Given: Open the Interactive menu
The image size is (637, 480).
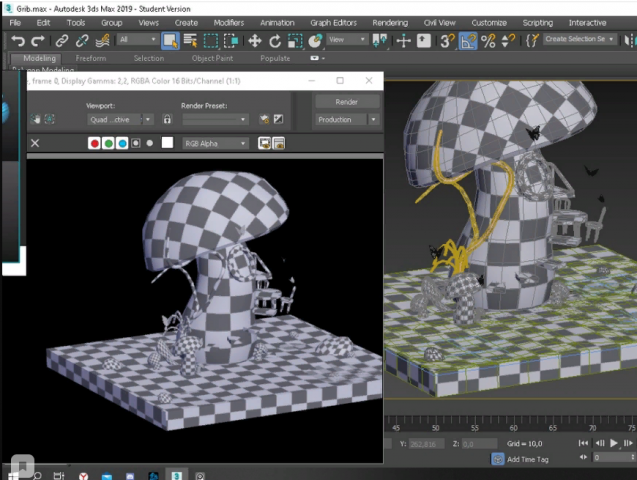Looking at the screenshot, I should point(587,23).
